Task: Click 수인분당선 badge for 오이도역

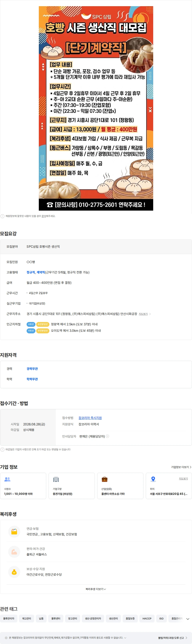Action: (43, 331)
